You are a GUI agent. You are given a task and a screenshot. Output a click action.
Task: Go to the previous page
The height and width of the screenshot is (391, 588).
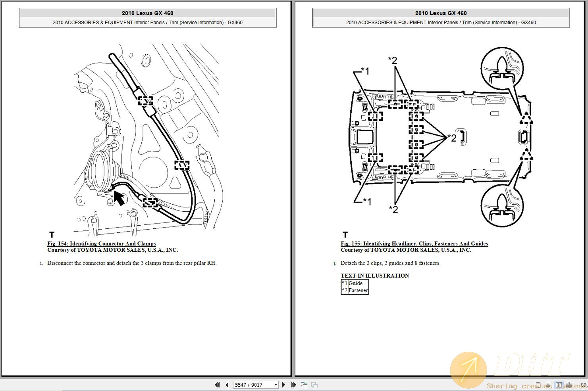(x=227, y=385)
